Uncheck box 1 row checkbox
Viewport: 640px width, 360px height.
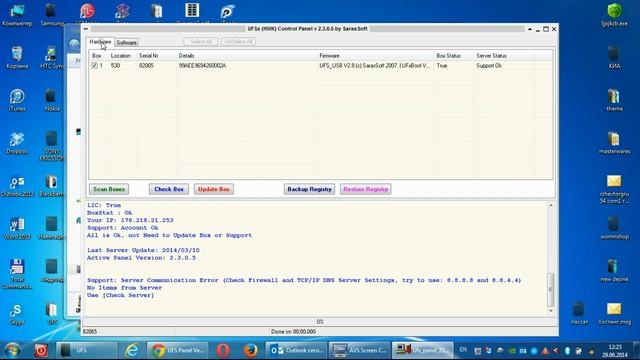pyautogui.click(x=94, y=65)
